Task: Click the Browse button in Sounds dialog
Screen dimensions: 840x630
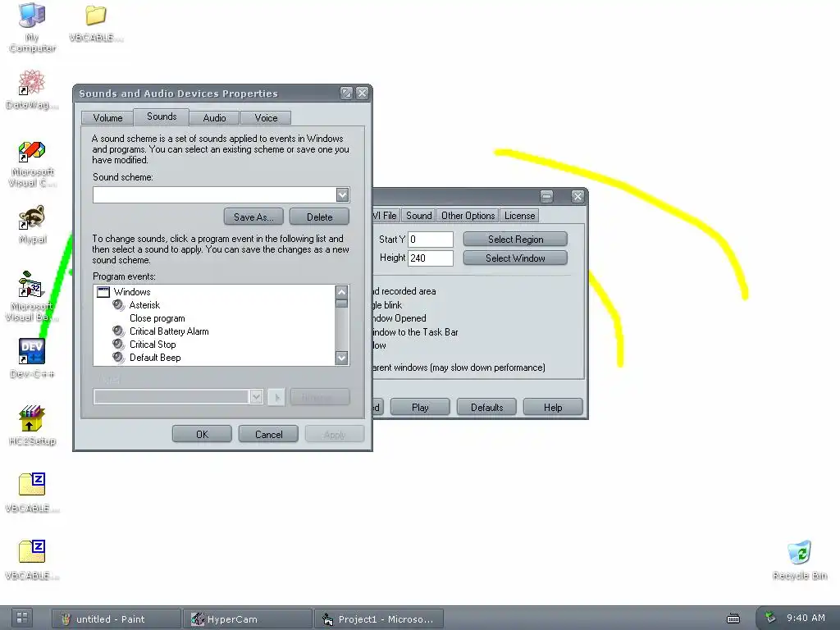Action: [320, 398]
